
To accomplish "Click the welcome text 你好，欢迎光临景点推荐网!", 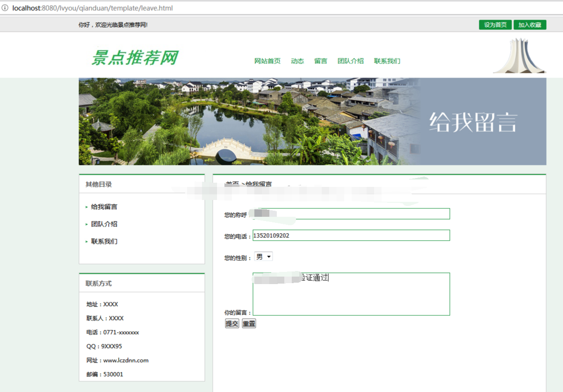I will point(113,25).
